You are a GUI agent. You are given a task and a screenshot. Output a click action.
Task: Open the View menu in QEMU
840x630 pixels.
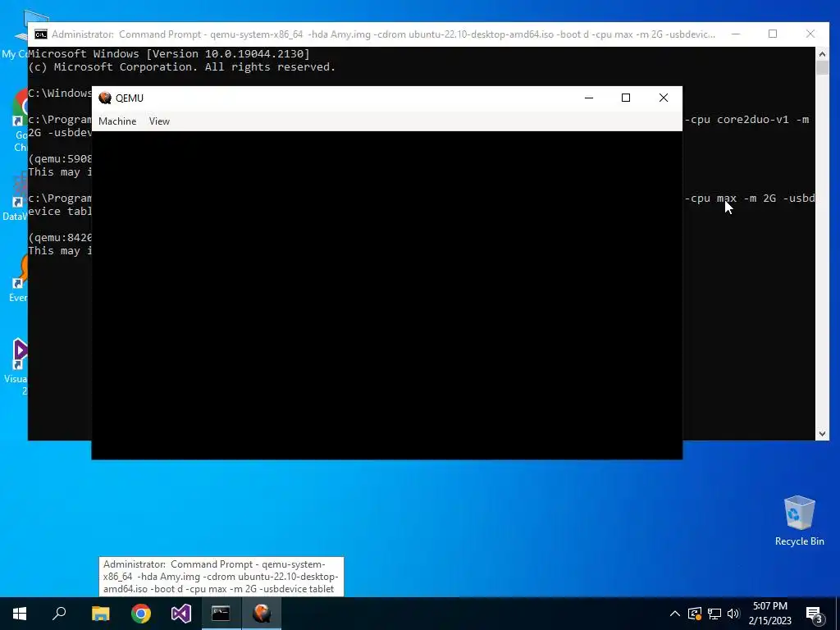tap(159, 121)
